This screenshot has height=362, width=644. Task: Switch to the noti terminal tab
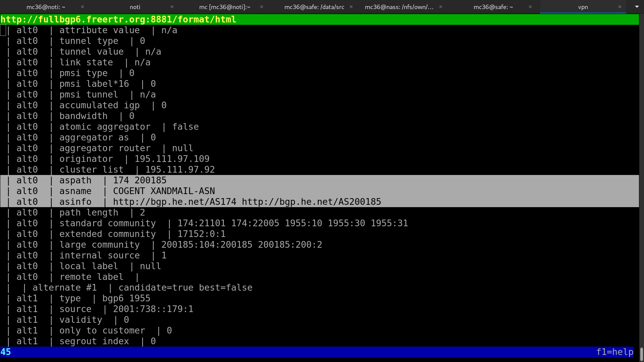coord(135,7)
